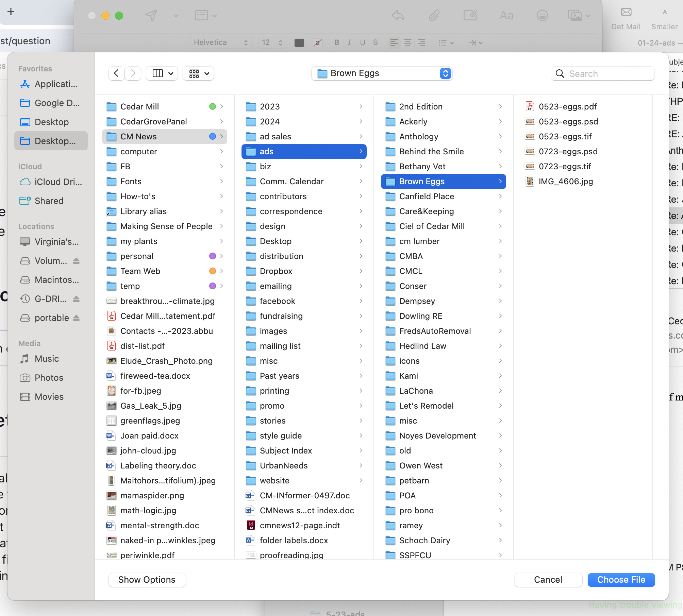683x616 pixels.
Task: Go back with the left chevron button
Action: pyautogui.click(x=116, y=73)
